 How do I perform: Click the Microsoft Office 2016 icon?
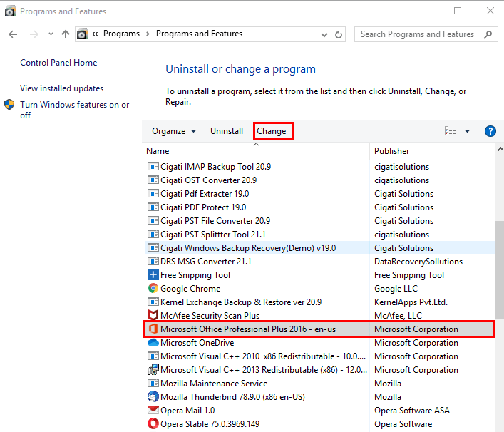pyautogui.click(x=153, y=329)
